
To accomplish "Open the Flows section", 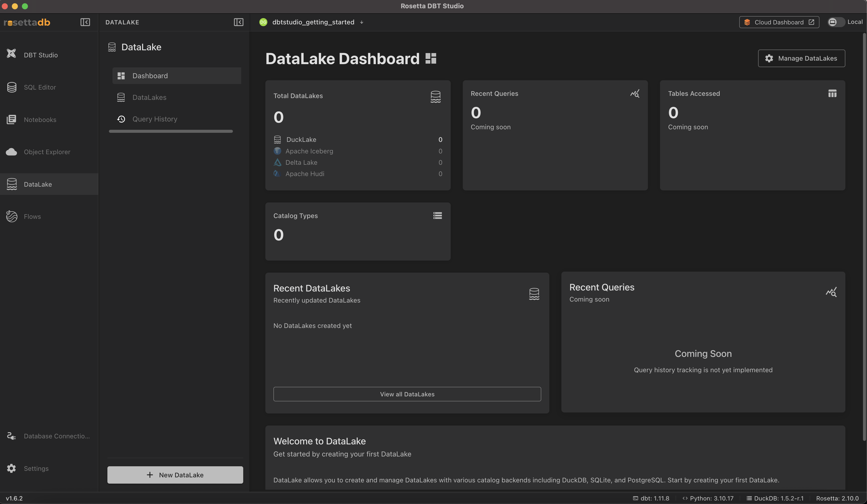I will (x=49, y=216).
